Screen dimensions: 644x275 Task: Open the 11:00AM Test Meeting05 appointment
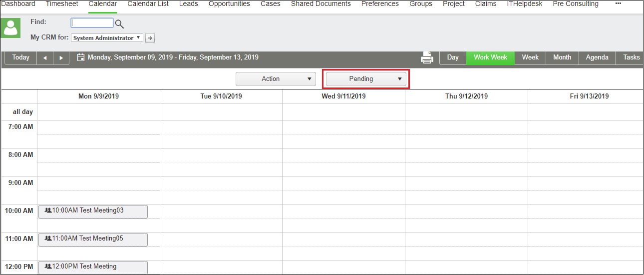pyautogui.click(x=93, y=239)
